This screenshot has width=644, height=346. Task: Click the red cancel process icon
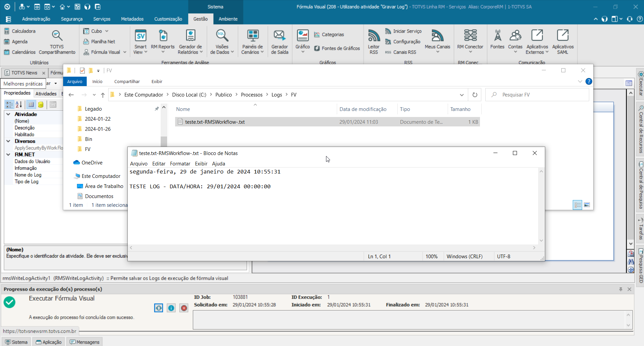184,308
